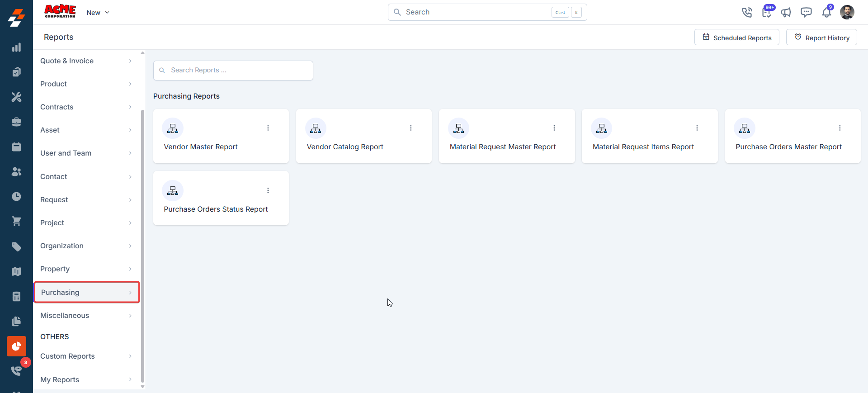Screen dimensions: 868x393
Task: Open Custom Reports section
Action: point(86,356)
